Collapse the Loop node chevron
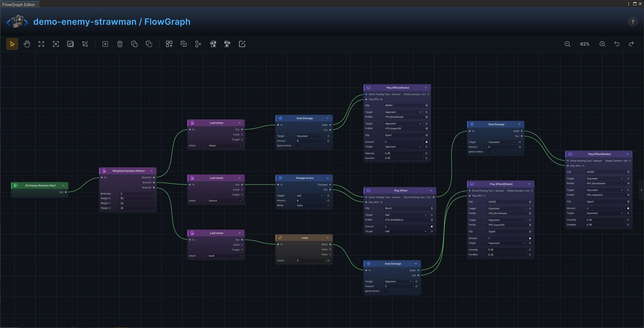The image size is (644, 328). pyautogui.click(x=327, y=238)
